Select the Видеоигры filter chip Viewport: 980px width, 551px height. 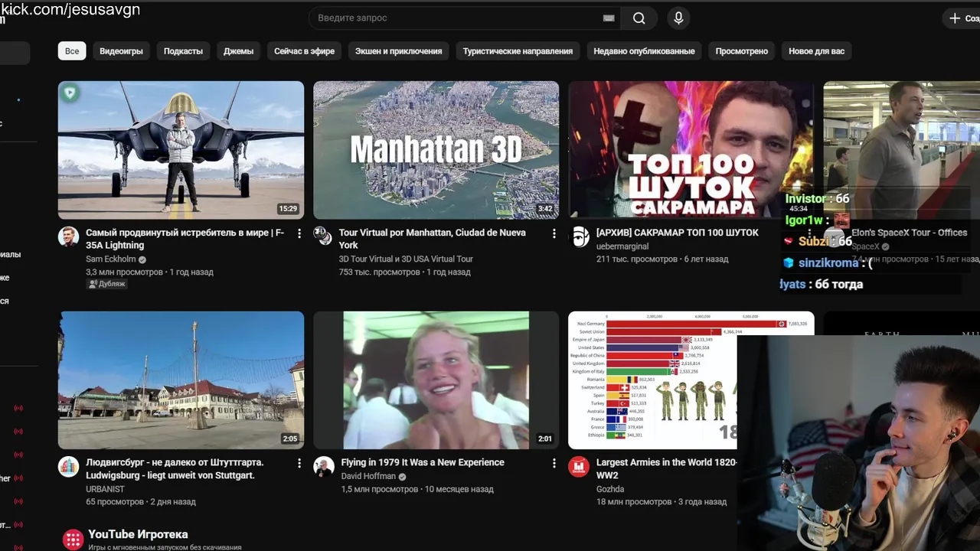click(x=121, y=51)
